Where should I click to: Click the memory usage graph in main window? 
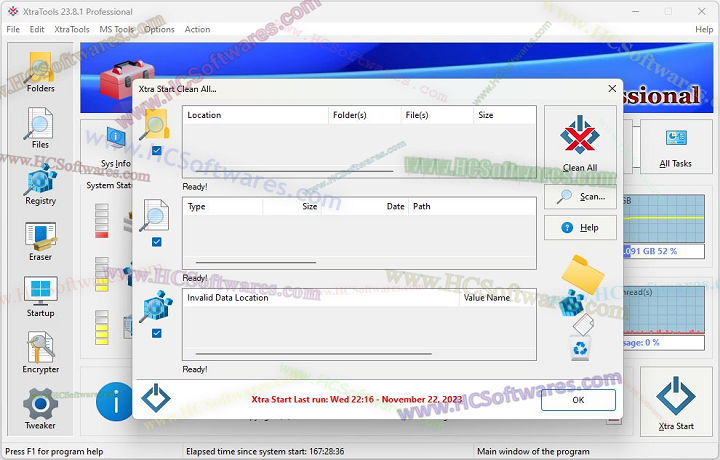664,219
